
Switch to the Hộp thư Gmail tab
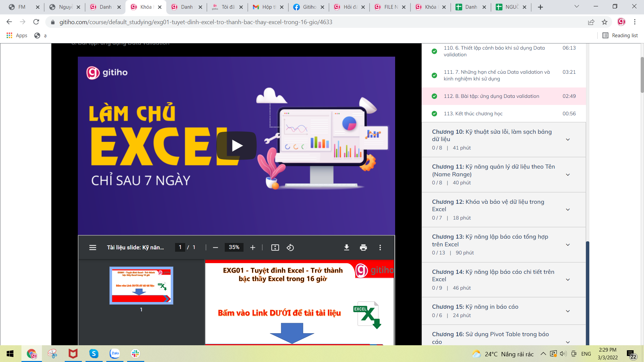tap(268, 7)
